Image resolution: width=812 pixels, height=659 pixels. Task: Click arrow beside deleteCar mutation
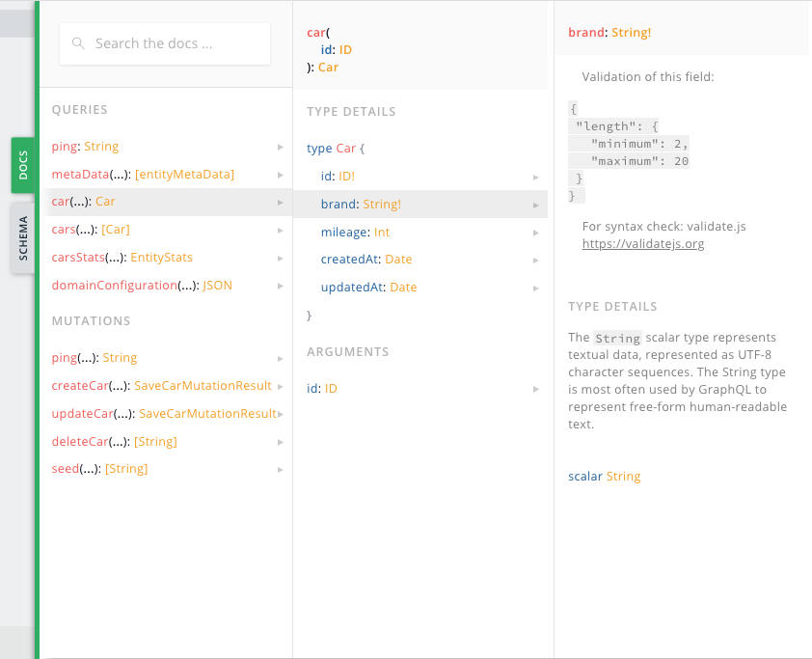pos(280,442)
